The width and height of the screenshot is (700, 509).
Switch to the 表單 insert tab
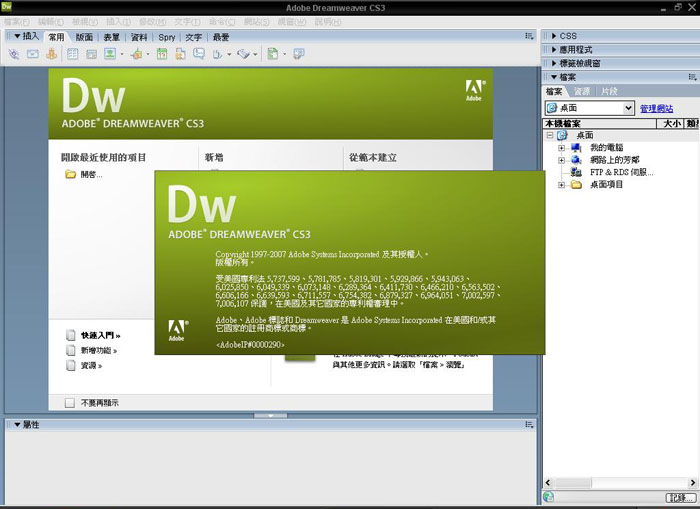pos(112,38)
